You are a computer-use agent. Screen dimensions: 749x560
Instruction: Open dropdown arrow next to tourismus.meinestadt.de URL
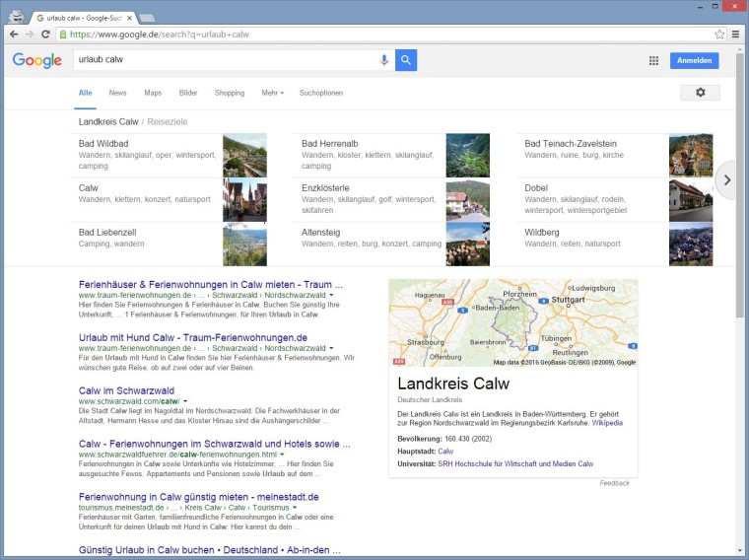295,508
